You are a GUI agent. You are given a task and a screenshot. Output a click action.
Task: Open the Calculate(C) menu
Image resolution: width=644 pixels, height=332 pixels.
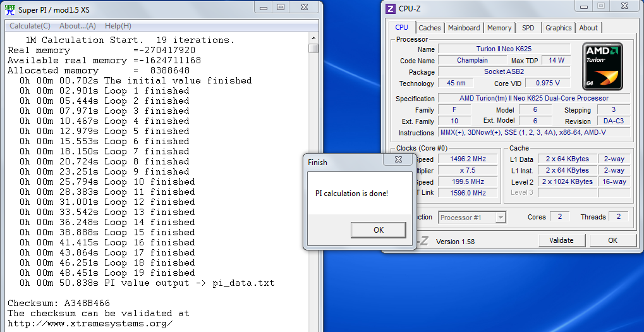point(30,26)
